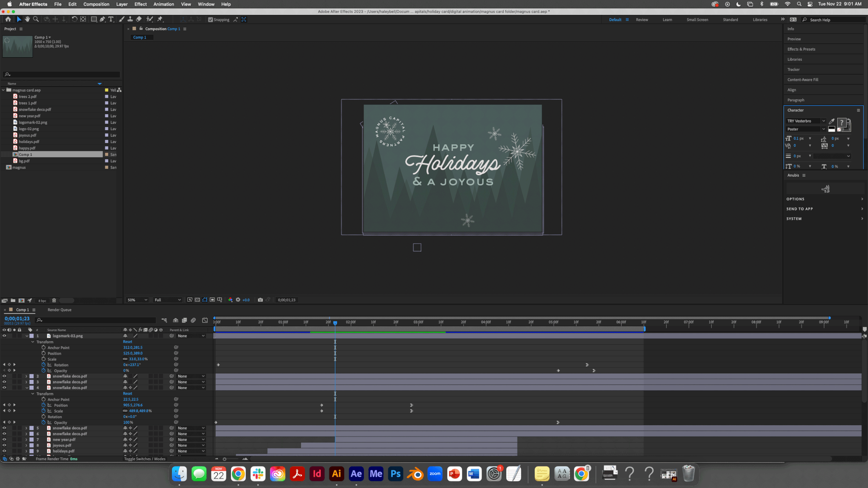Image resolution: width=868 pixels, height=488 pixels.
Task: Toggle visibility of new year.pdf layer
Action: 4,439
